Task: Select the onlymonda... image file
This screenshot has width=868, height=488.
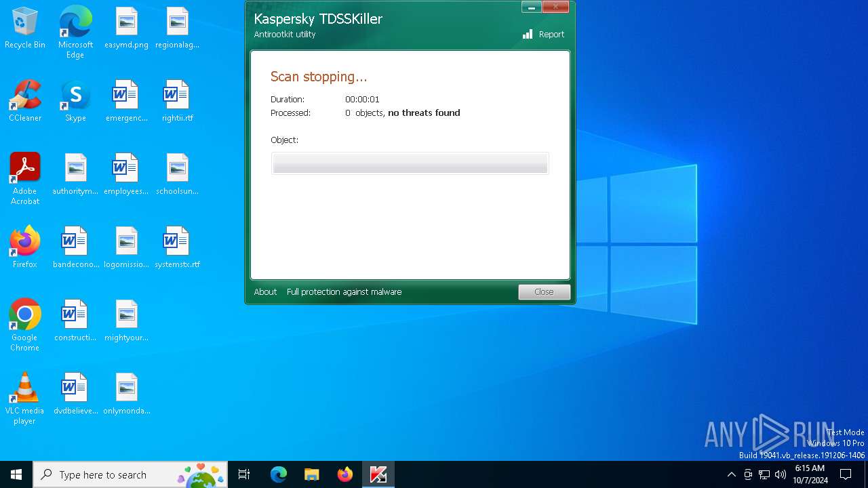Action: (x=126, y=394)
